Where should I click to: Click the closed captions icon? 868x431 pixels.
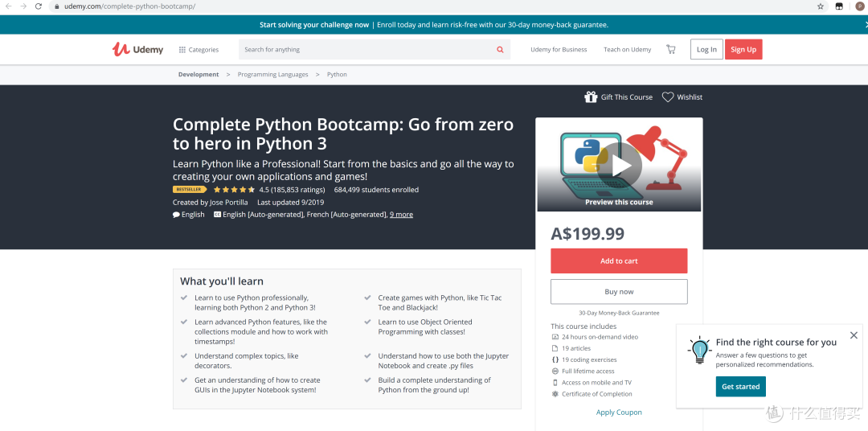[217, 215]
